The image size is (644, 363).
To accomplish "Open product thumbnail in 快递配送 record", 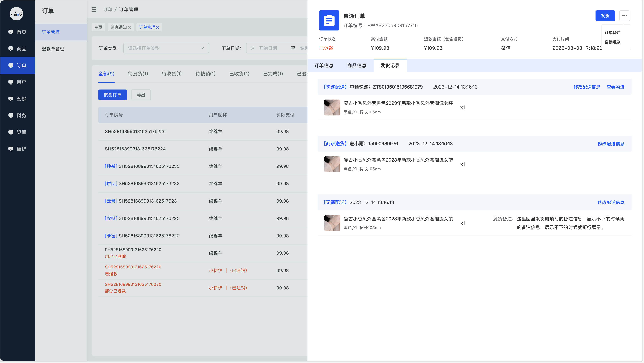I will tap(332, 107).
